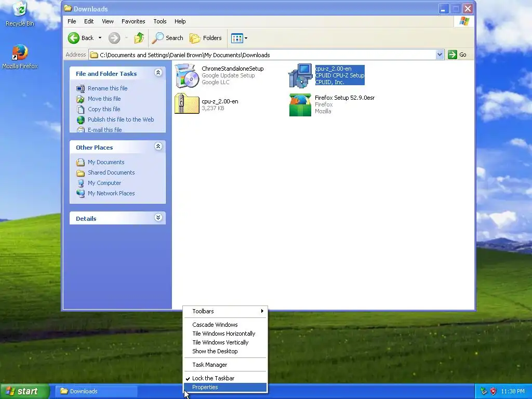
Task: Choose Tile Windows Vertically
Action: point(225,342)
